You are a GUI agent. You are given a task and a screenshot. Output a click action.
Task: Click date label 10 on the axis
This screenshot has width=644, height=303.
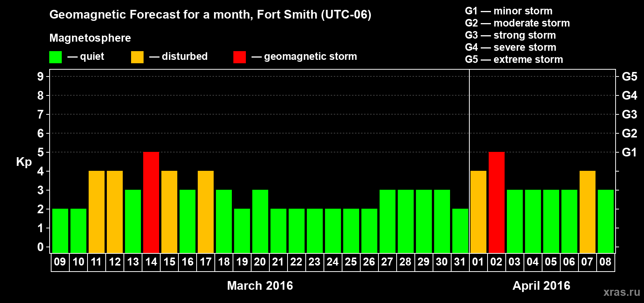click(78, 262)
